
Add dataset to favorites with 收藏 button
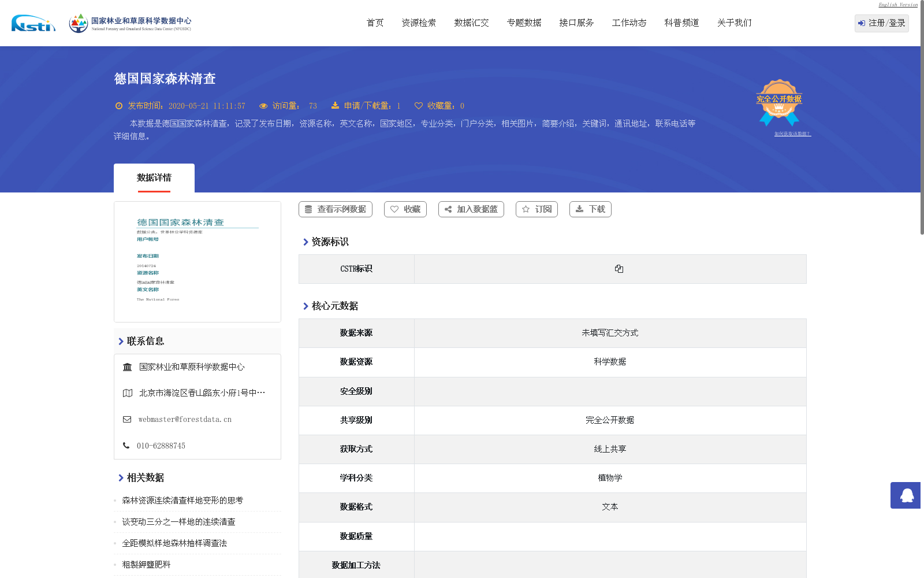[x=405, y=209]
